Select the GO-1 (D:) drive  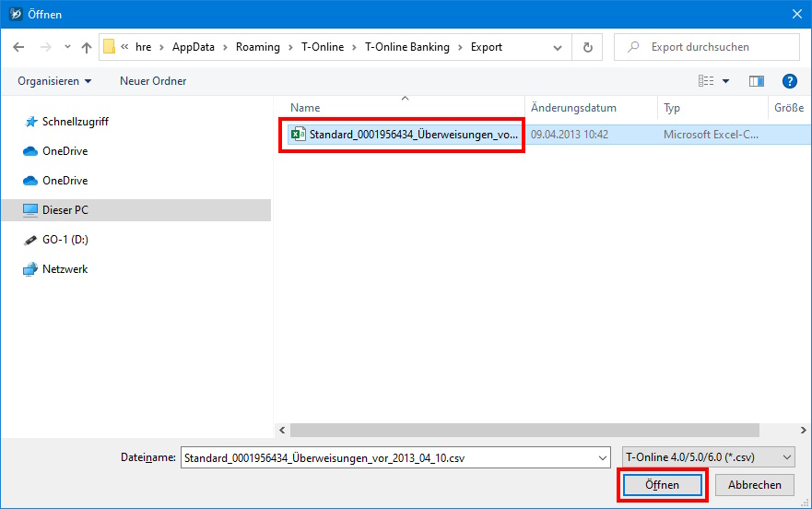(65, 240)
